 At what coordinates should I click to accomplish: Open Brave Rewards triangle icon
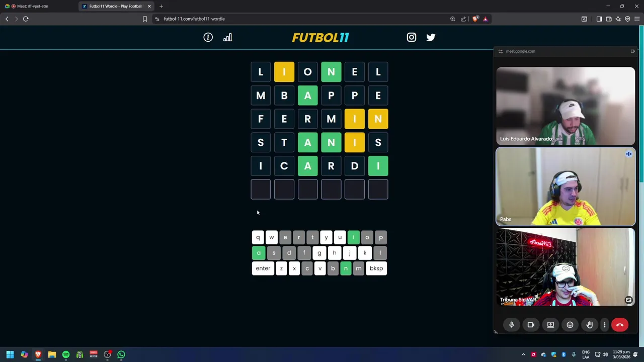coord(486,19)
